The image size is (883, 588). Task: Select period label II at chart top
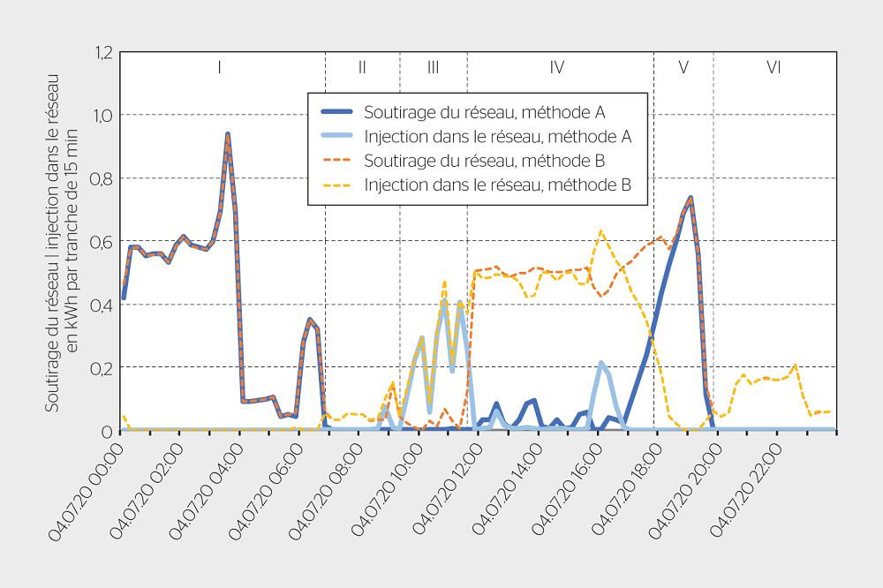362,67
